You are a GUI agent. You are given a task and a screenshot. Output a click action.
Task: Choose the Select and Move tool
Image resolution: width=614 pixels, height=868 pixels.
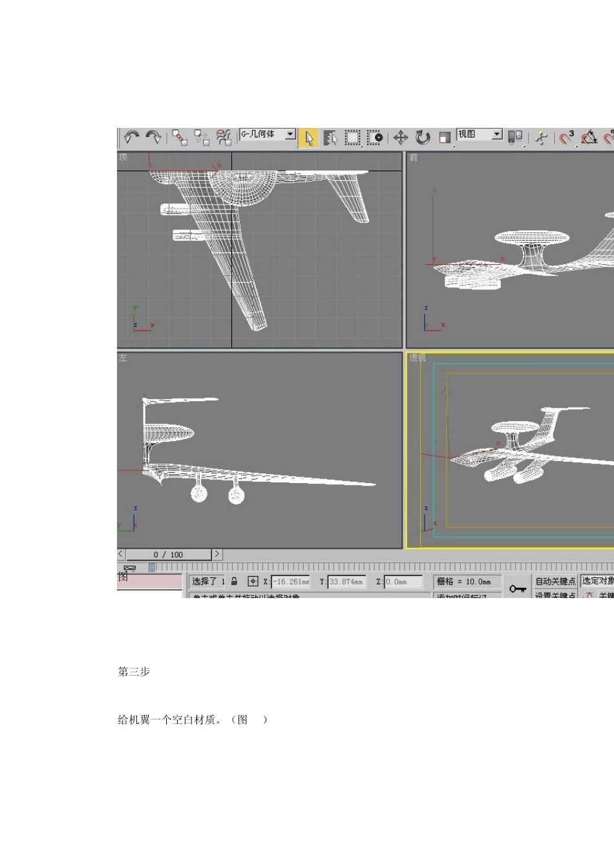point(401,138)
